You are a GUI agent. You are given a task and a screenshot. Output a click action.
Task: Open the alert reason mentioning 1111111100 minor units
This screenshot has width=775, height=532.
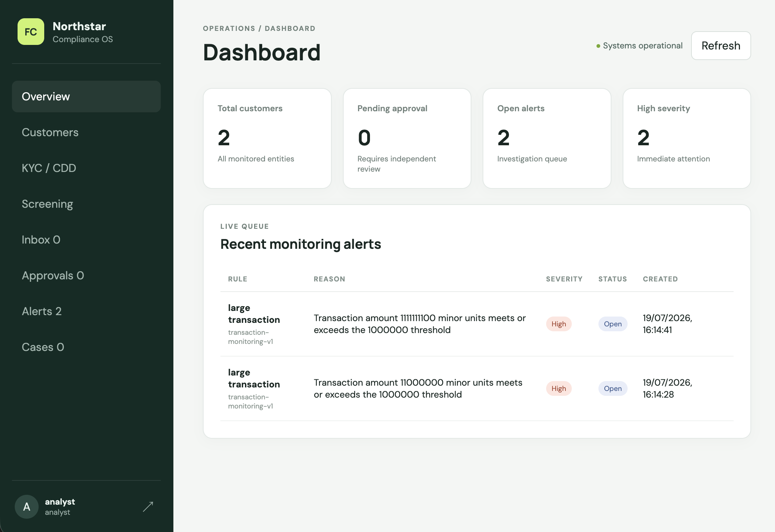pos(420,324)
